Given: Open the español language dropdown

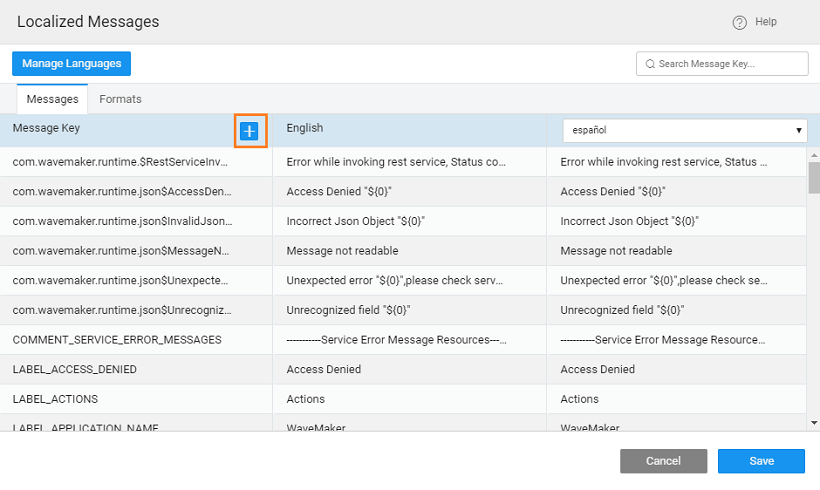Looking at the screenshot, I should coord(684,130).
